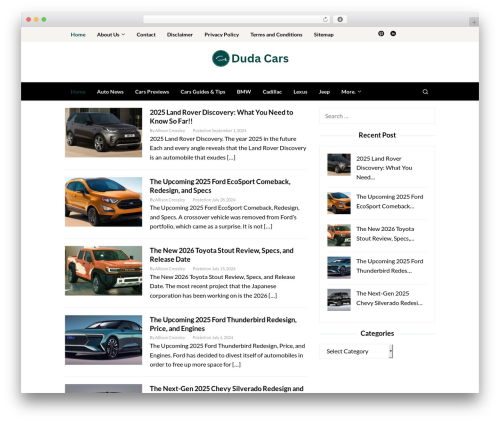
Task: Open the search magnifier in black navbar
Action: click(x=425, y=92)
